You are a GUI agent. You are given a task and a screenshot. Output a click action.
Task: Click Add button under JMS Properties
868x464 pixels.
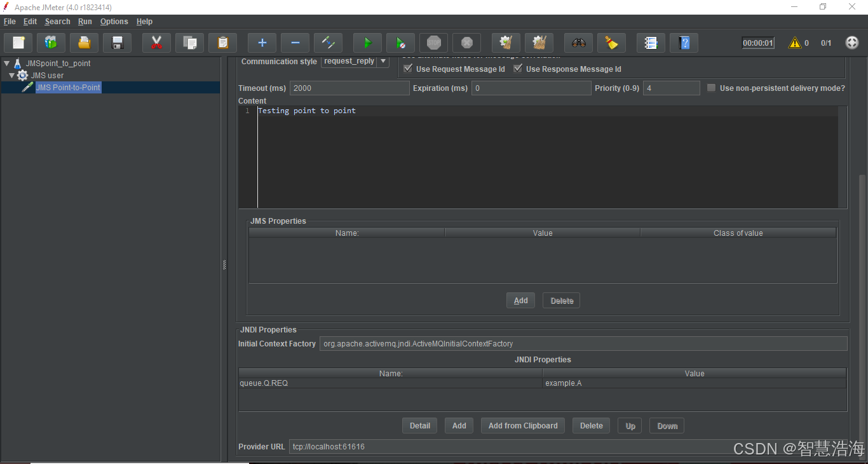click(x=520, y=301)
